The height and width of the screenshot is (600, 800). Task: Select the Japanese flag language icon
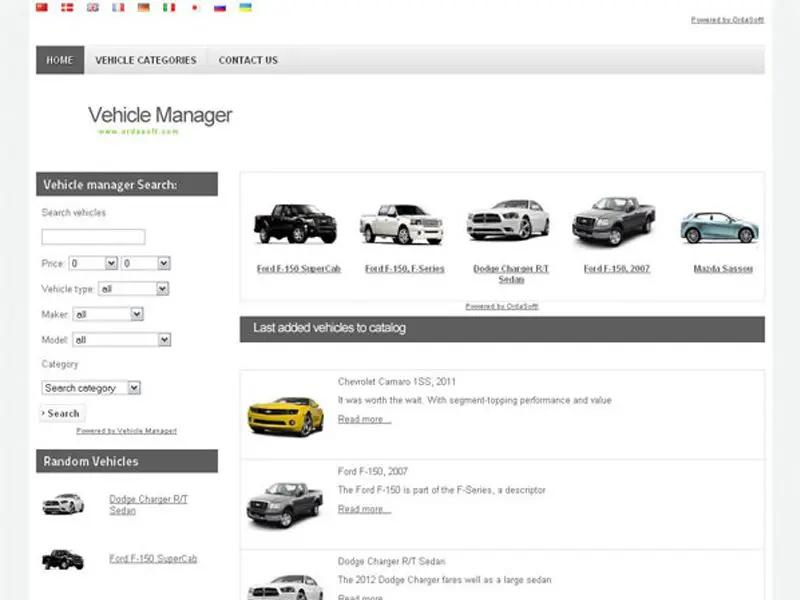[195, 7]
